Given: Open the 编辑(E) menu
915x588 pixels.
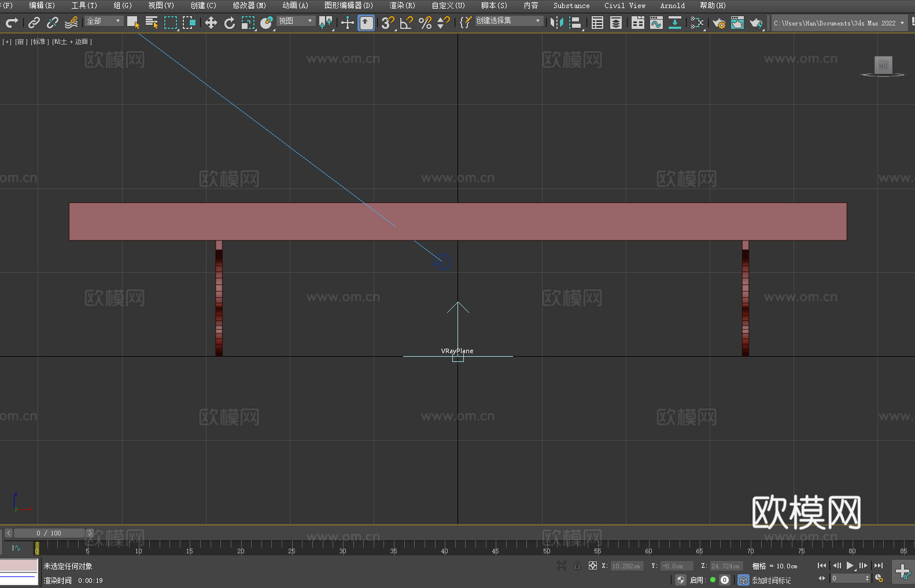Looking at the screenshot, I should pos(42,5).
